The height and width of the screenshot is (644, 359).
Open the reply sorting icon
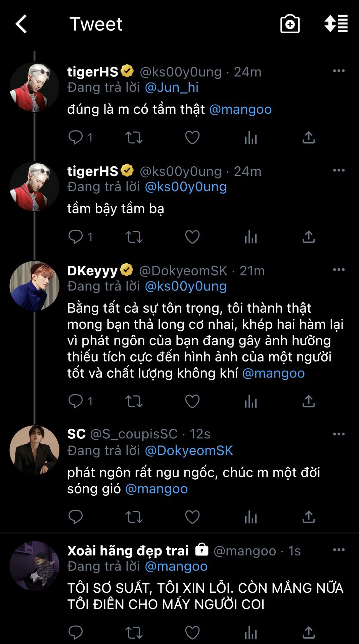[336, 24]
